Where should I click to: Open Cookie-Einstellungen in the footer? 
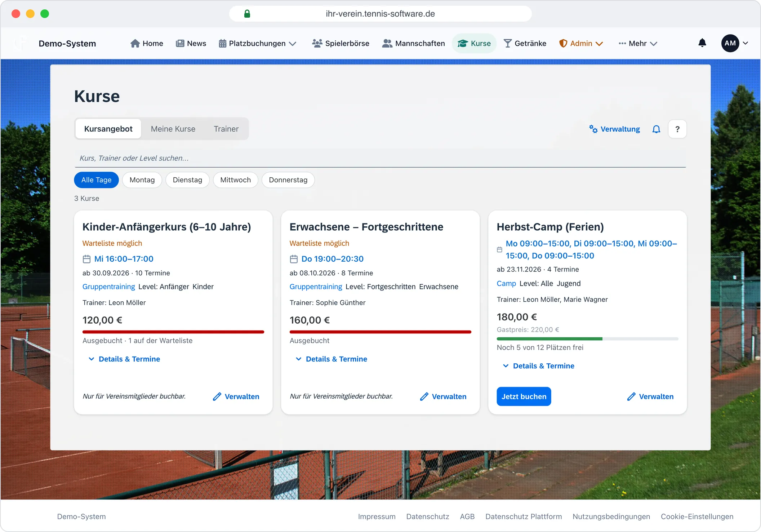tap(697, 517)
